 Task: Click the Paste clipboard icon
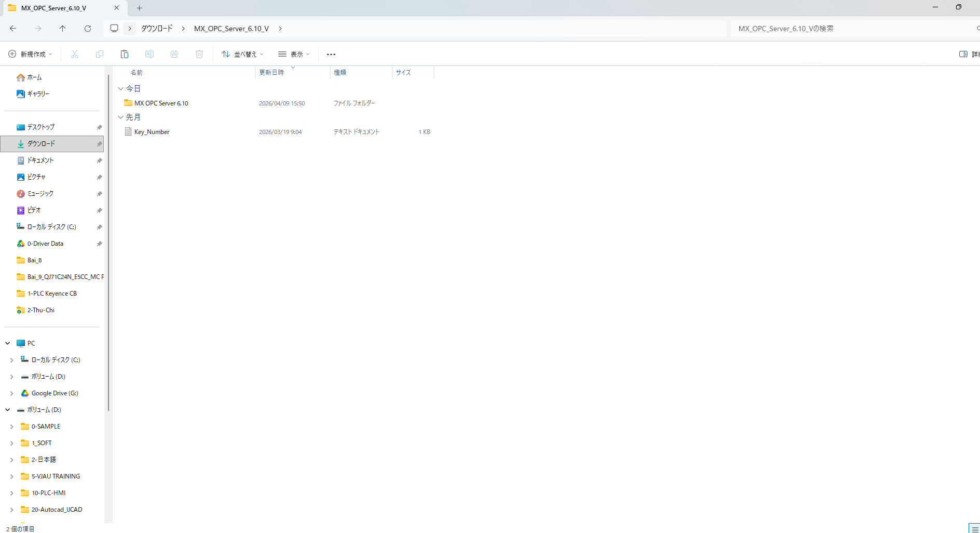[x=125, y=54]
